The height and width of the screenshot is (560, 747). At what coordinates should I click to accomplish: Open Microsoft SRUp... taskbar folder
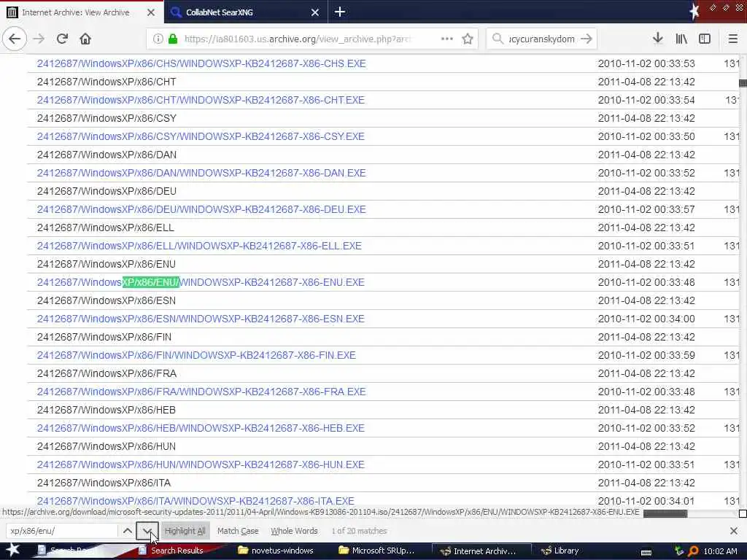pyautogui.click(x=376, y=551)
